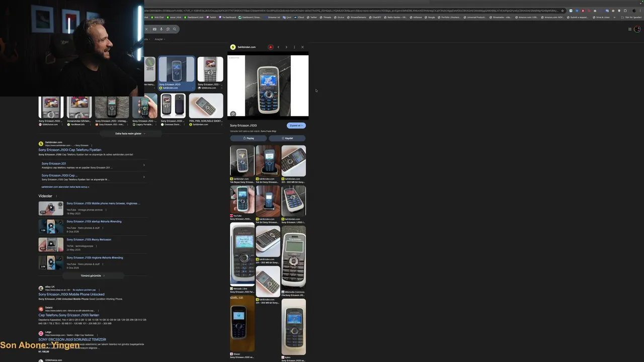This screenshot has width=644, height=362.
Task: Open Sony Ericsson J100i ringtone #shorts video link
Action: 95,258
